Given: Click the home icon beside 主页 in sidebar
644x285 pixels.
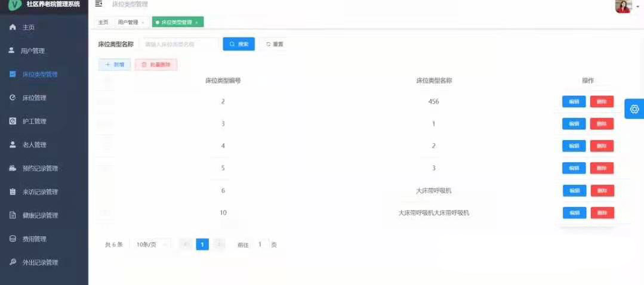Looking at the screenshot, I should 13,27.
